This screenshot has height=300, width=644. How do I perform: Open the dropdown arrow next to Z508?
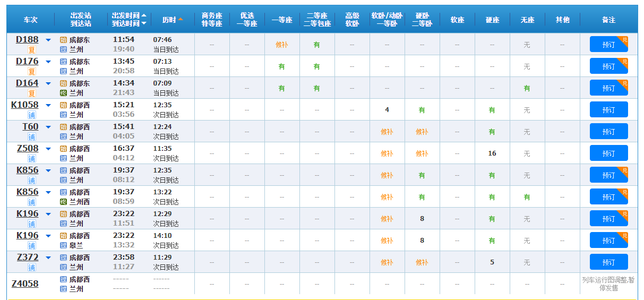click(x=48, y=149)
